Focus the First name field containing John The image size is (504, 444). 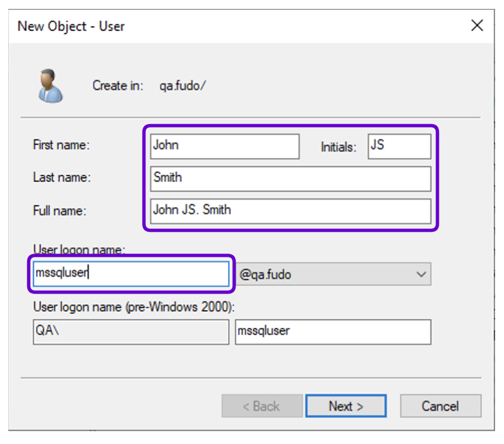point(224,147)
